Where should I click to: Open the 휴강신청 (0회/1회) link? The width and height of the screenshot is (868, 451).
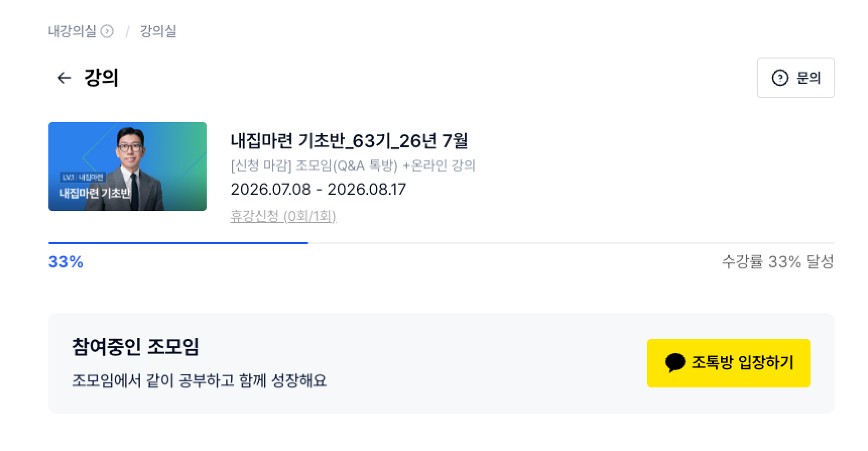click(x=283, y=216)
